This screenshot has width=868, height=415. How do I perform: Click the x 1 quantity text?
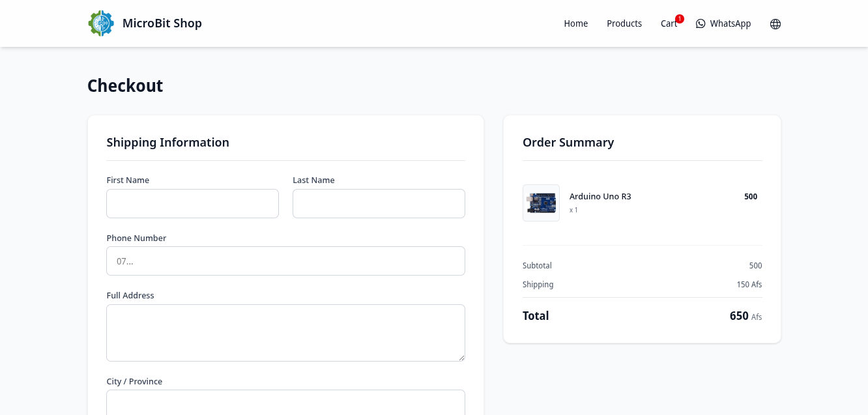point(573,210)
